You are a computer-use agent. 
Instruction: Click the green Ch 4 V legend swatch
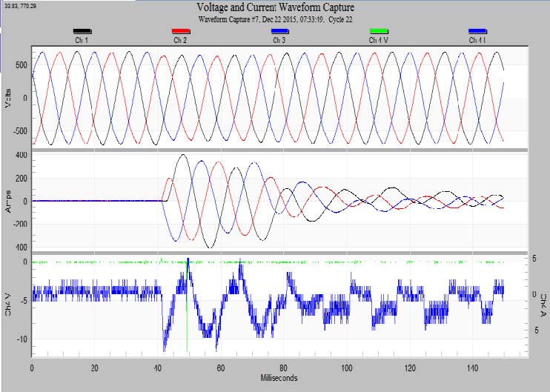click(x=378, y=32)
